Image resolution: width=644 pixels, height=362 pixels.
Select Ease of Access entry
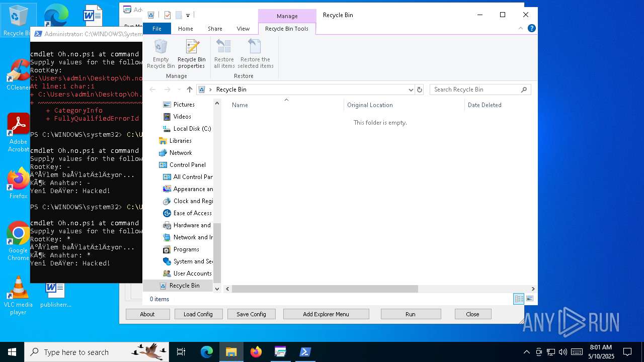tap(193, 213)
